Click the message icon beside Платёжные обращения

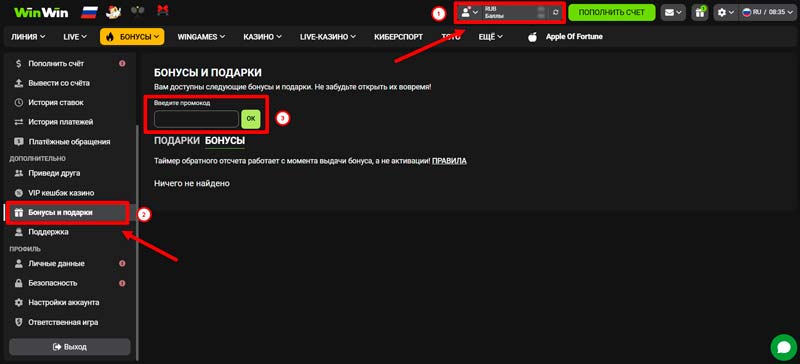(x=19, y=141)
